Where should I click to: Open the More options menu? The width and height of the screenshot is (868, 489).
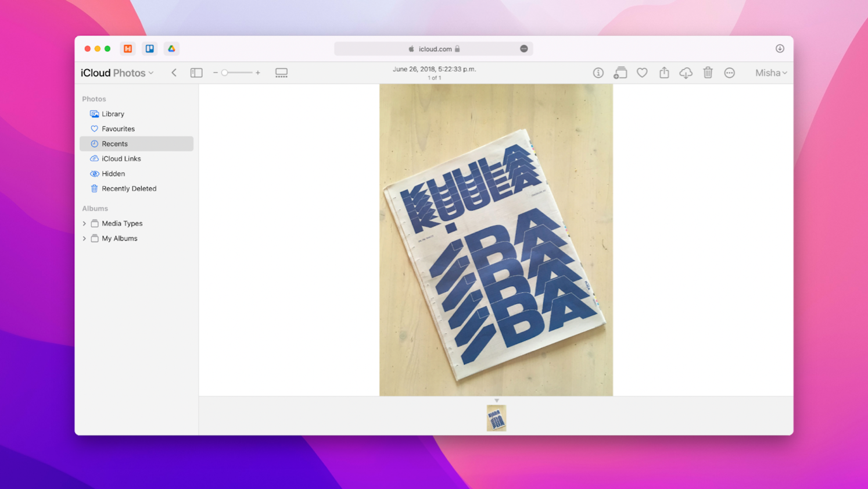point(730,73)
